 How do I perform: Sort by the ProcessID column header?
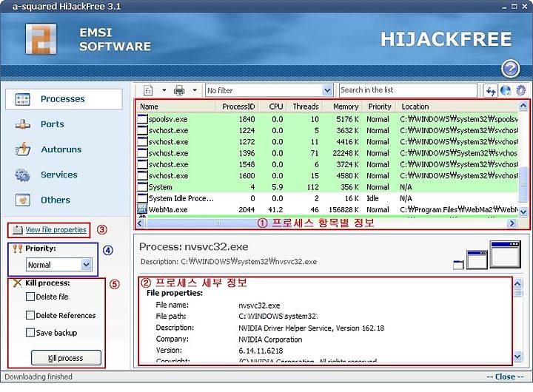[238, 107]
